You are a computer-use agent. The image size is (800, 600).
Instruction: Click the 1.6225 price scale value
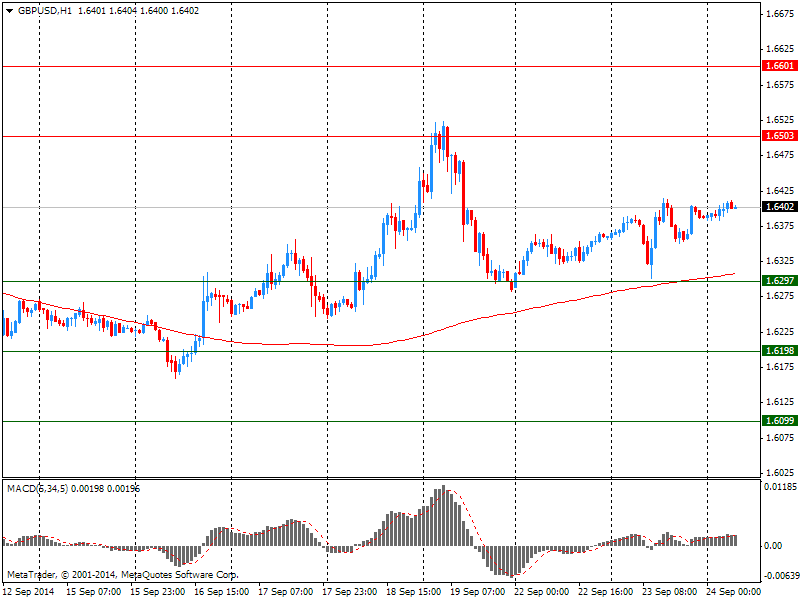[x=780, y=332]
